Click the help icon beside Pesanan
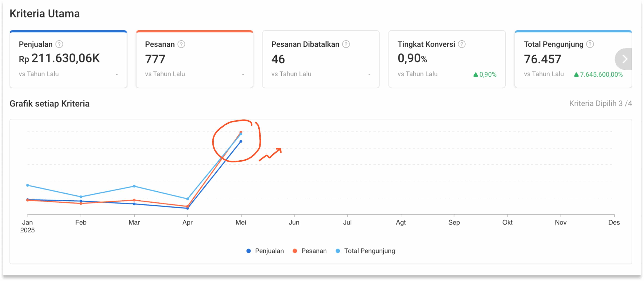The height and width of the screenshot is (281, 644). tap(181, 44)
